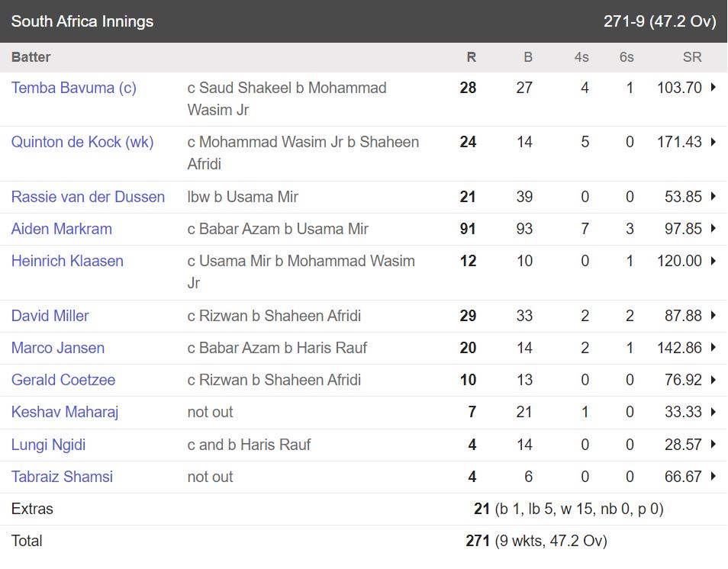The height and width of the screenshot is (569, 728).
Task: Expand Aiden Markram row arrow
Action: coord(714,229)
